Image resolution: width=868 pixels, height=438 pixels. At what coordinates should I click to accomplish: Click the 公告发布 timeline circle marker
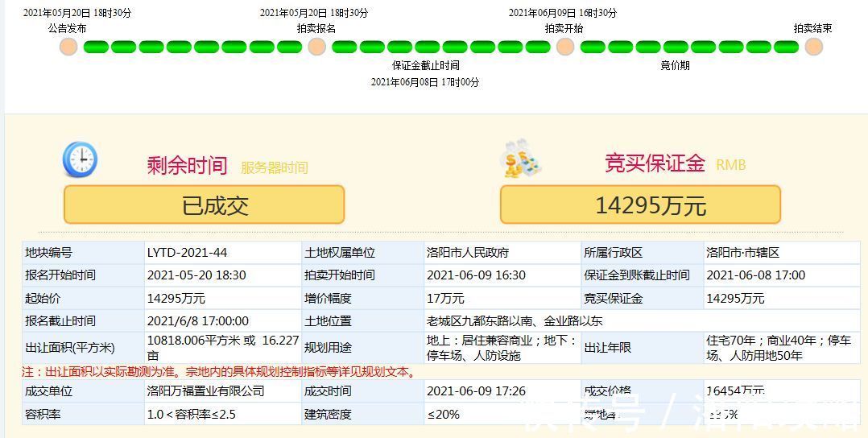coord(68,47)
